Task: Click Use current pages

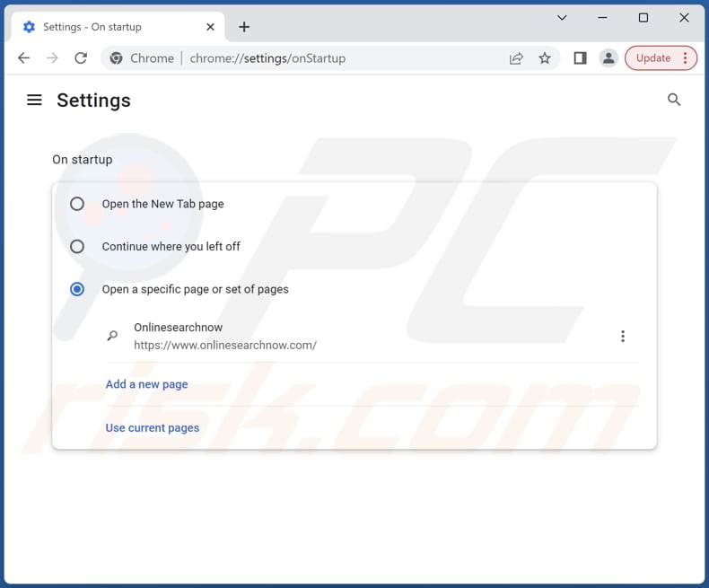Action: click(153, 428)
